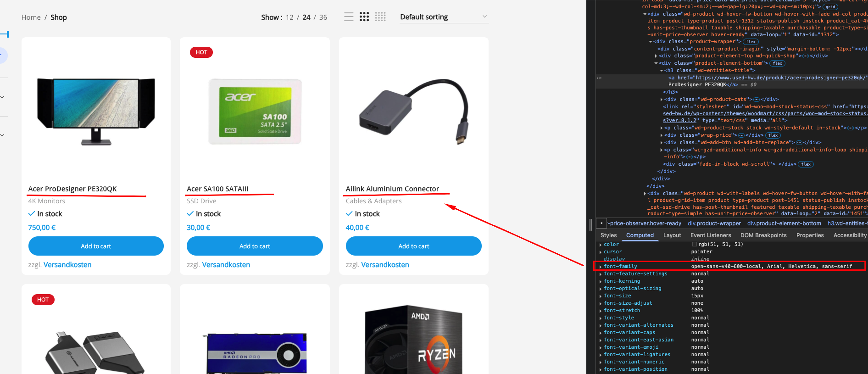Click the product href link in Elements panel
The image size is (868, 374).
click(x=780, y=78)
